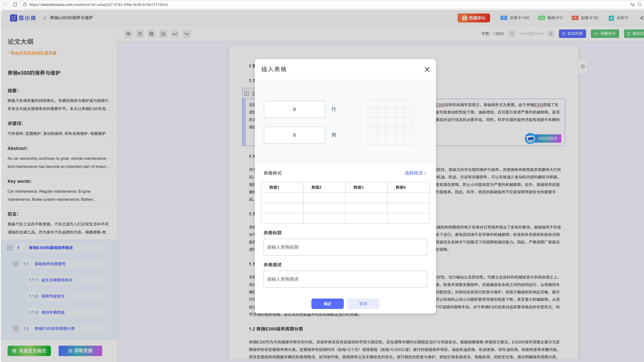Click the share icon at top right
The height and width of the screenshot is (362, 644).
tap(641, 18)
